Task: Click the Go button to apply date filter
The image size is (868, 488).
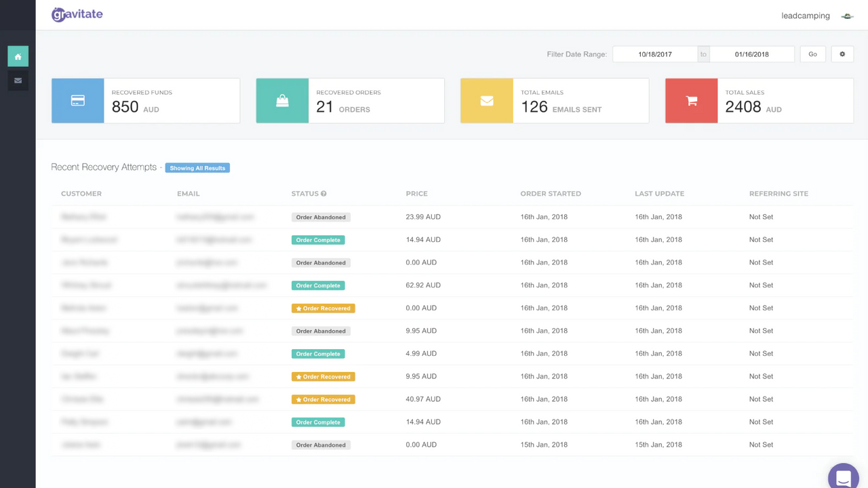Action: click(812, 54)
